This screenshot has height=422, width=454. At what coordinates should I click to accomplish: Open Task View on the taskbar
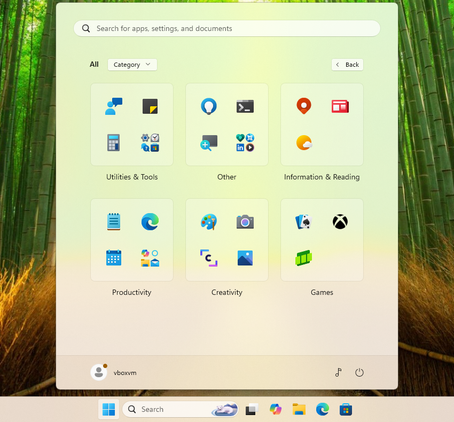tap(252, 409)
